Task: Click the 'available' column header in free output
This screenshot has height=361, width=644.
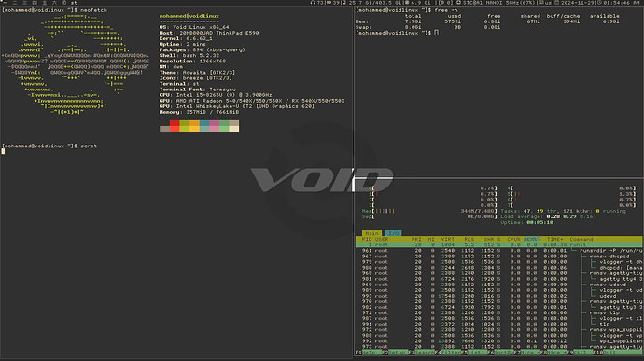Action: (605, 16)
